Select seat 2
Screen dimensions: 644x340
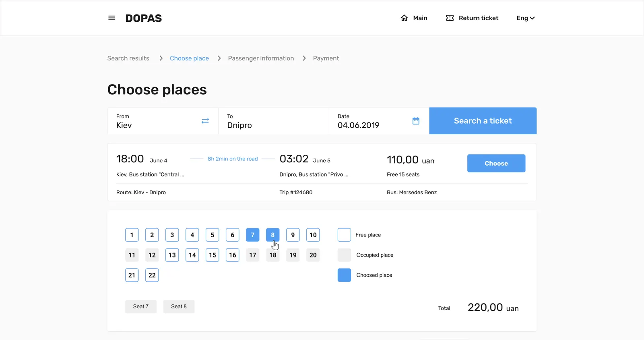(152, 235)
